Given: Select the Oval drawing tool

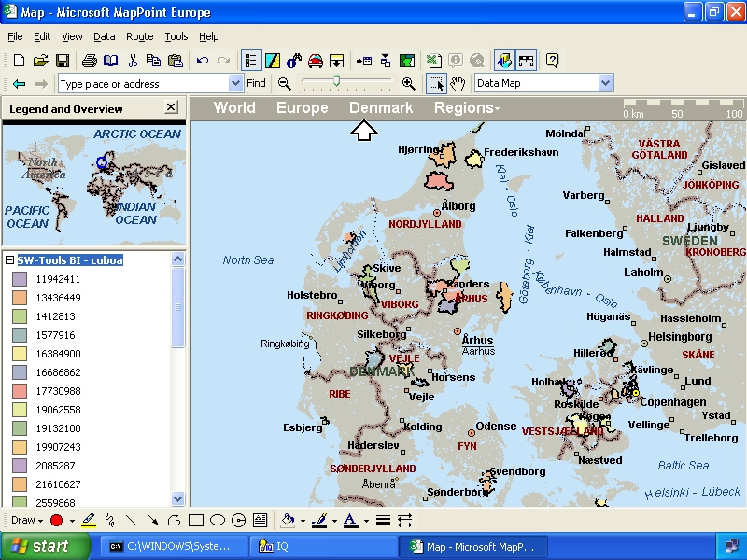Looking at the screenshot, I should 218,521.
